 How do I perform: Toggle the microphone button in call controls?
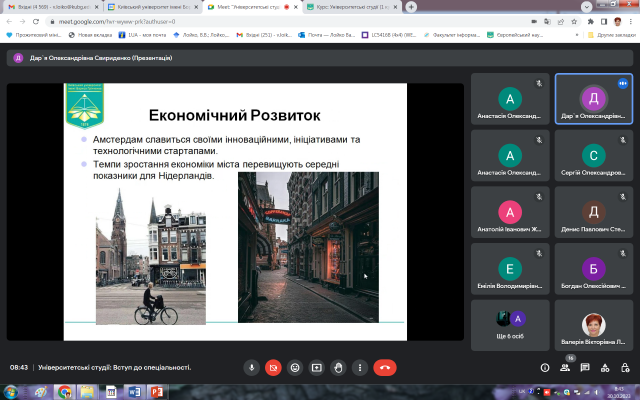[252, 367]
